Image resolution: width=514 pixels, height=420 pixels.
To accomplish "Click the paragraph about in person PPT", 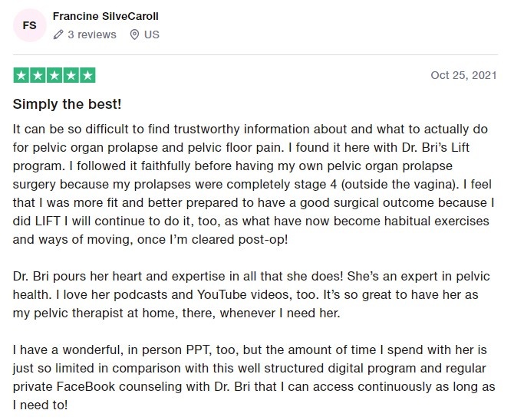I will tap(254, 377).
